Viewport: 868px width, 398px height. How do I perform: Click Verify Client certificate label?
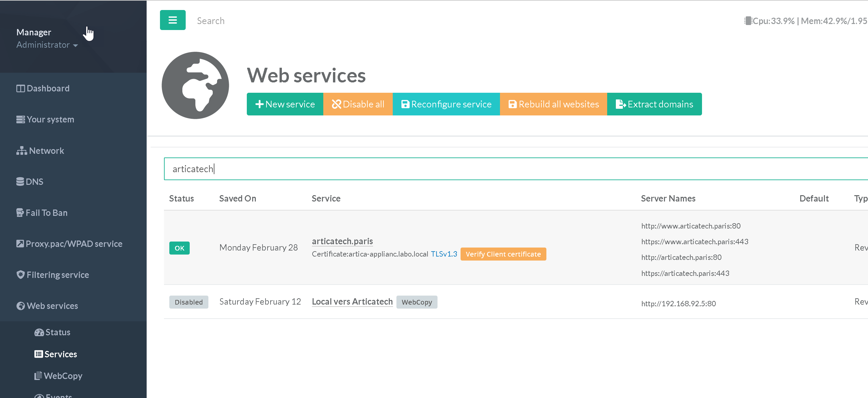(x=503, y=254)
